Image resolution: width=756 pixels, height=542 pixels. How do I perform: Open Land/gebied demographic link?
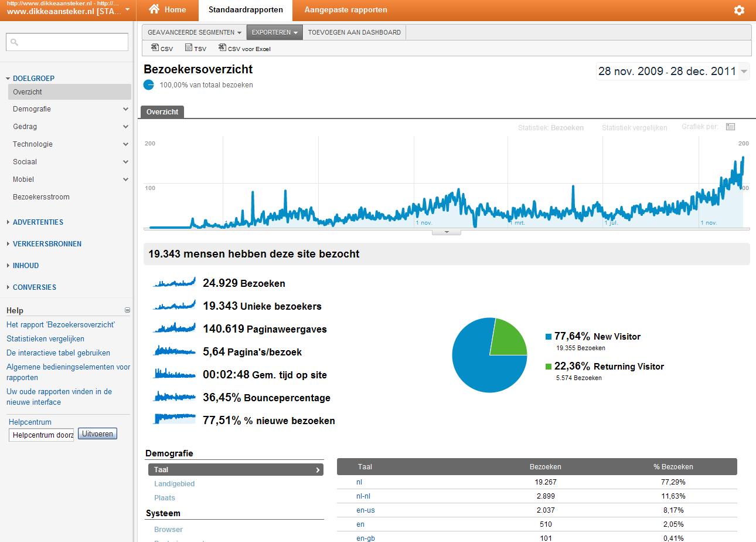point(174,484)
